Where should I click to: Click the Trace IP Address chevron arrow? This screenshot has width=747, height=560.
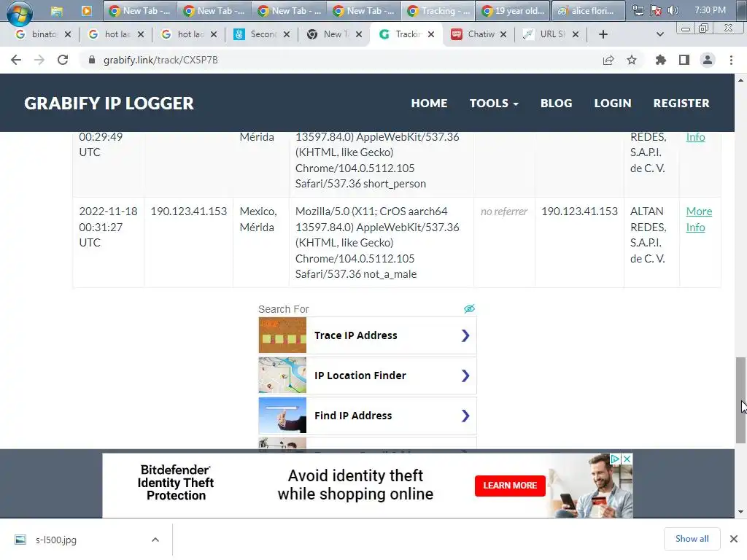tap(465, 335)
